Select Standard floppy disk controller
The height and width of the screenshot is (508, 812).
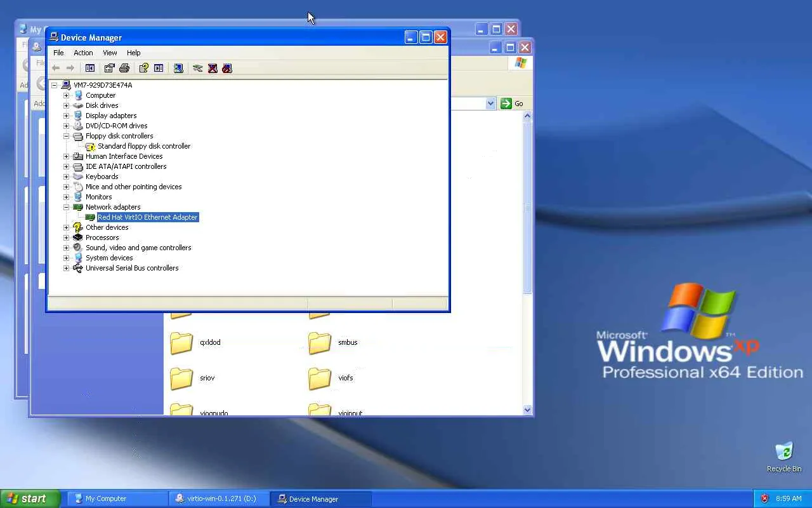tap(144, 146)
